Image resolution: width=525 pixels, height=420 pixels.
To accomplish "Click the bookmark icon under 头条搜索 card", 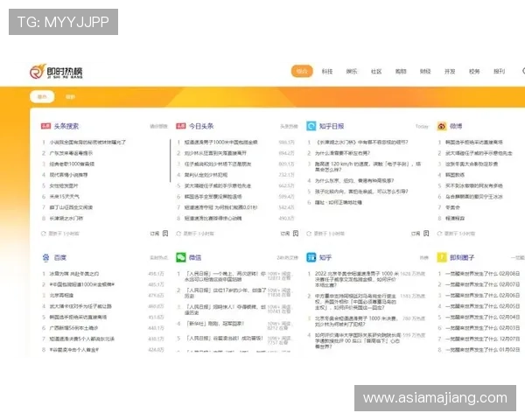I will point(165,234).
